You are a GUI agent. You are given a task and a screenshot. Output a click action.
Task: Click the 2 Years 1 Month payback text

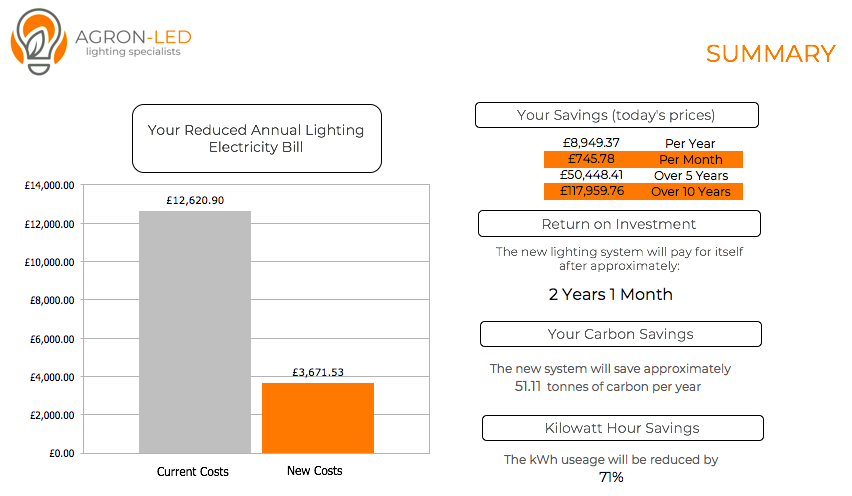pos(611,294)
